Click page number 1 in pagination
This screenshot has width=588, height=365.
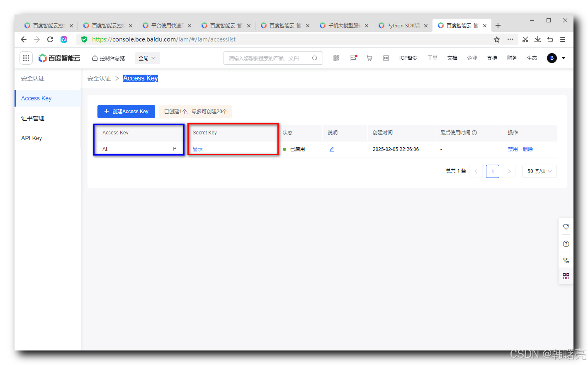point(493,171)
